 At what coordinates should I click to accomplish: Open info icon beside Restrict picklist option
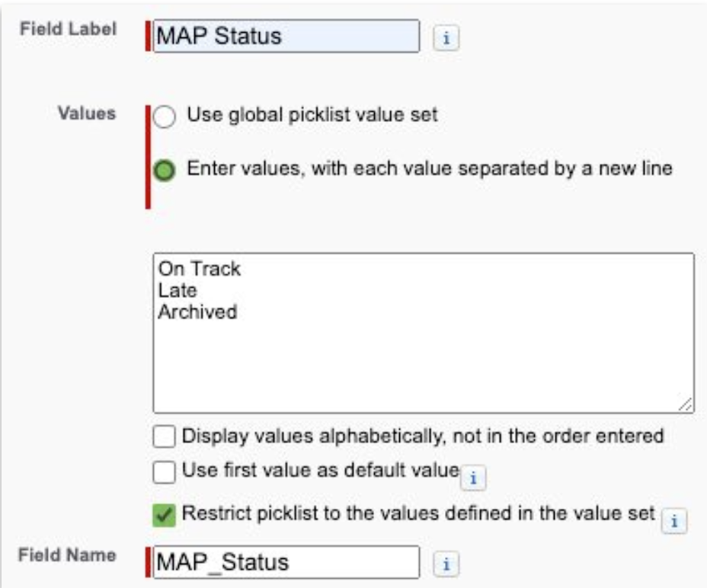tap(674, 521)
